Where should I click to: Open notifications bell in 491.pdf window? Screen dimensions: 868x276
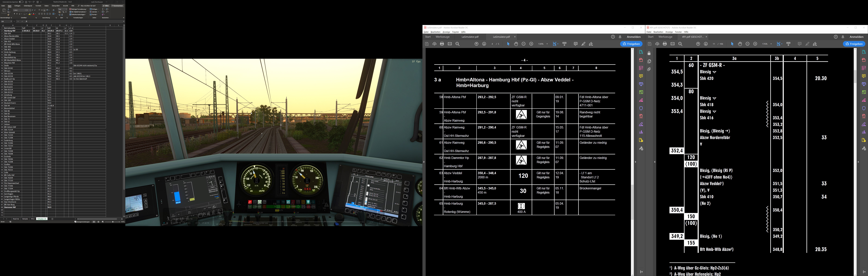(843, 37)
